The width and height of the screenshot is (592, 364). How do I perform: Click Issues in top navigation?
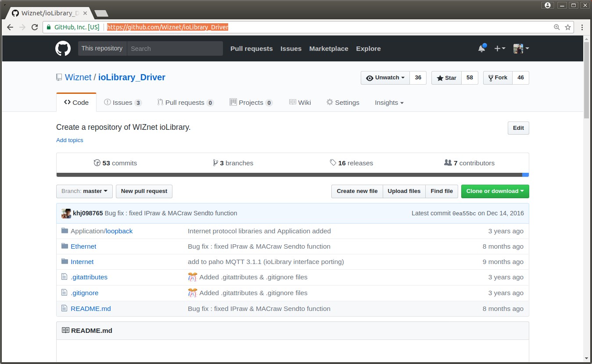pyautogui.click(x=291, y=49)
